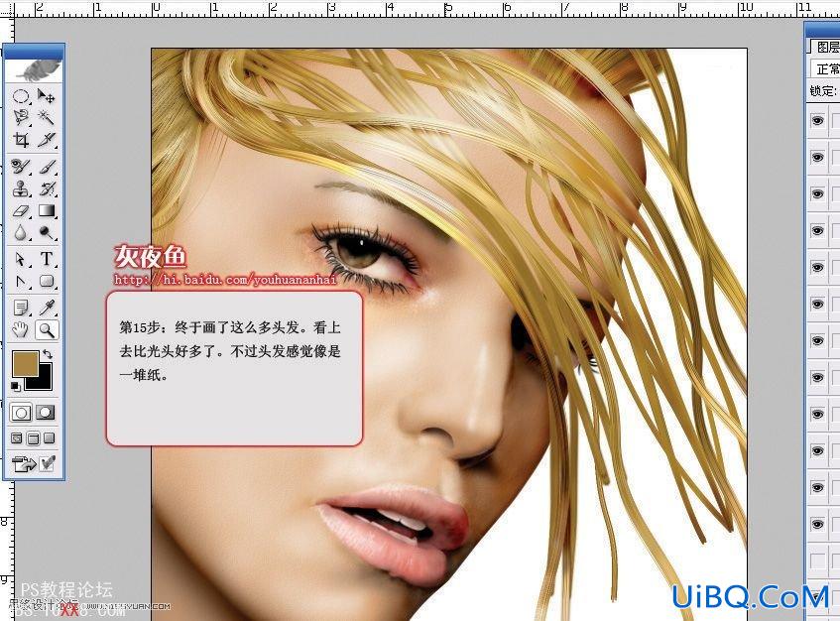Switch to Quick Mask mode
Image resolution: width=840 pixels, height=621 pixels.
click(46, 413)
